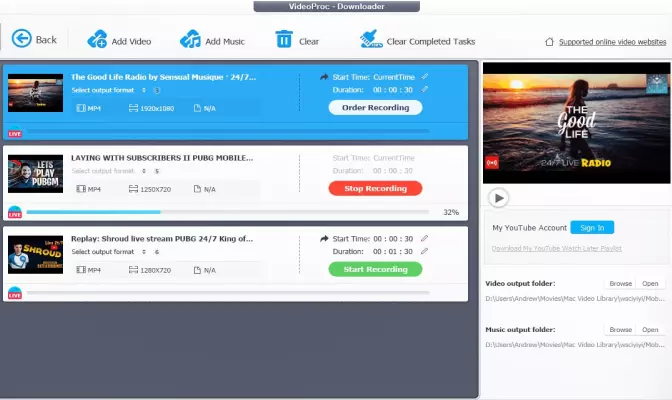Click Duration value on Good Life Radio
The image size is (672, 400).
coord(393,90)
